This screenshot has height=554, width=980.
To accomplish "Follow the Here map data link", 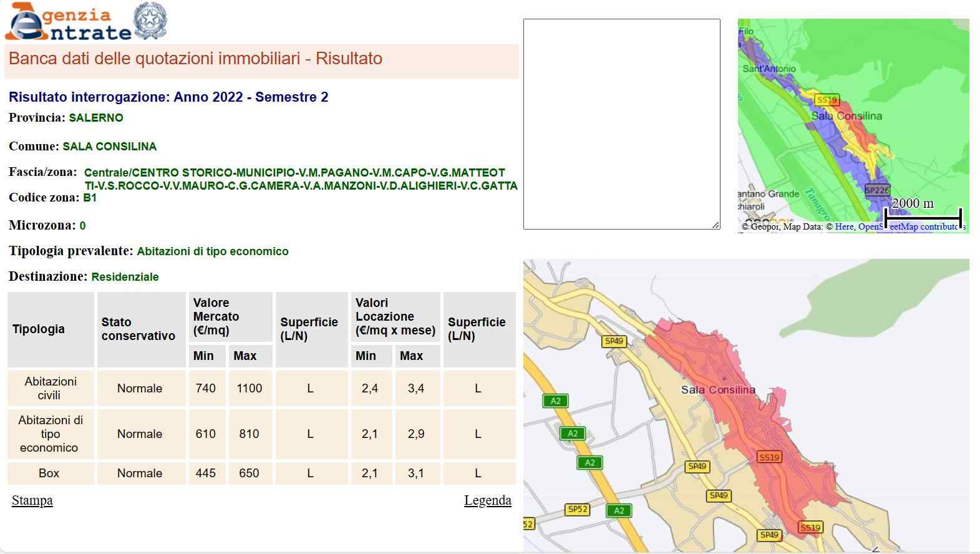I will pos(844,226).
